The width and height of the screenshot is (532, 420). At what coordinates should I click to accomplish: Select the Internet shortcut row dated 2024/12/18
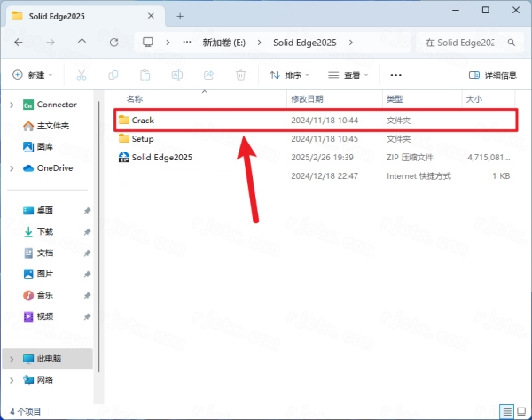(x=316, y=176)
